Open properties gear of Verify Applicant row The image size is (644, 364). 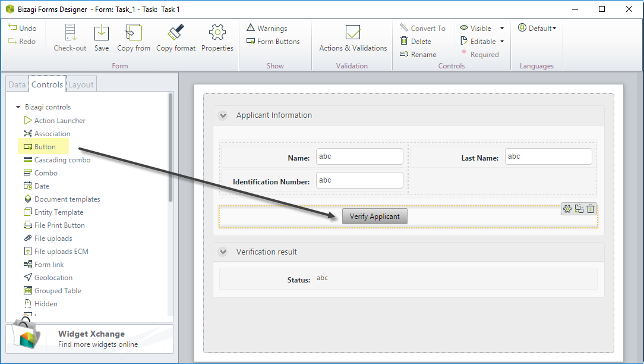click(567, 209)
